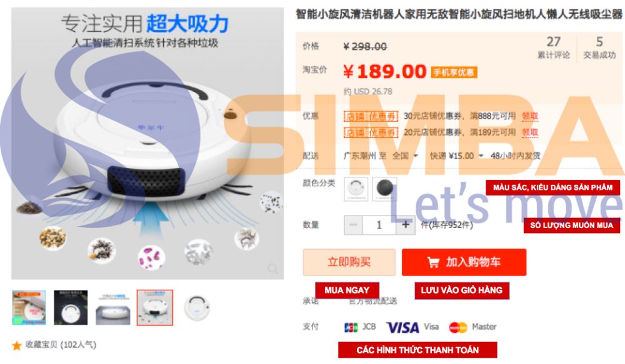
Task: Select the dark-background robot thumbnail
Action: 71,307
